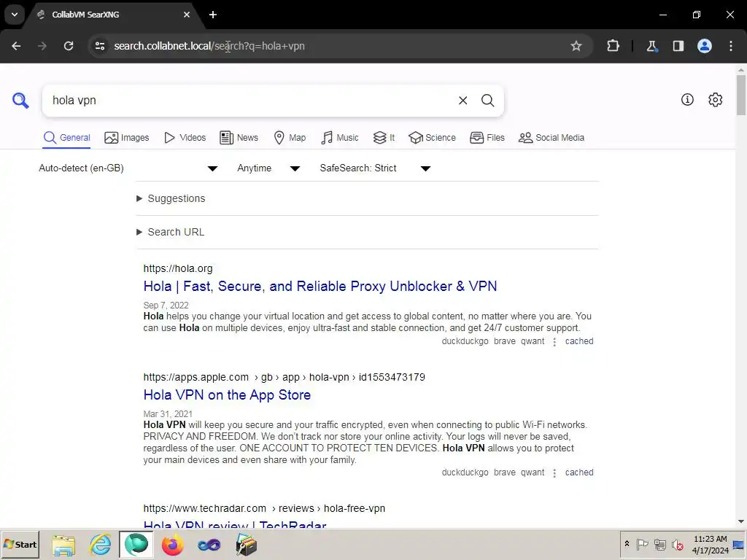Open the Hola Proxy Unblocker & VPN result
747x560 pixels.
click(320, 286)
